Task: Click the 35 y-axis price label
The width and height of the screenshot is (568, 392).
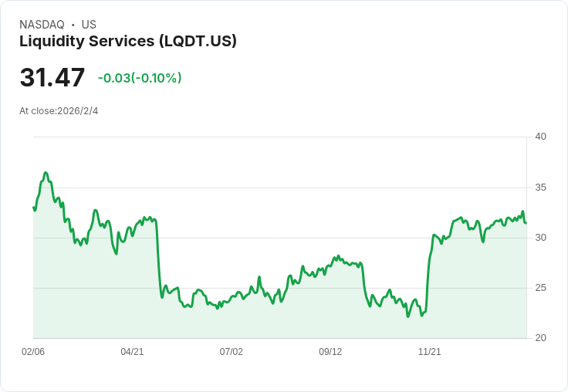Action: pyautogui.click(x=540, y=188)
